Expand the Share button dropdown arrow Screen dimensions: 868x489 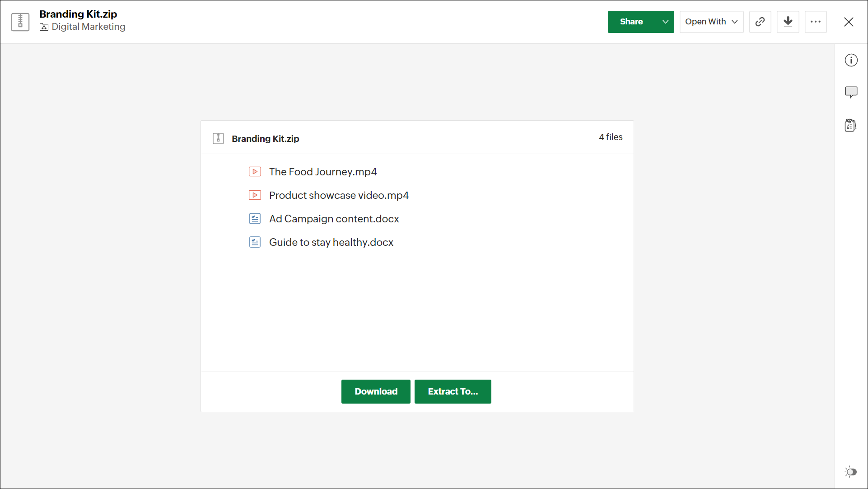click(x=665, y=22)
